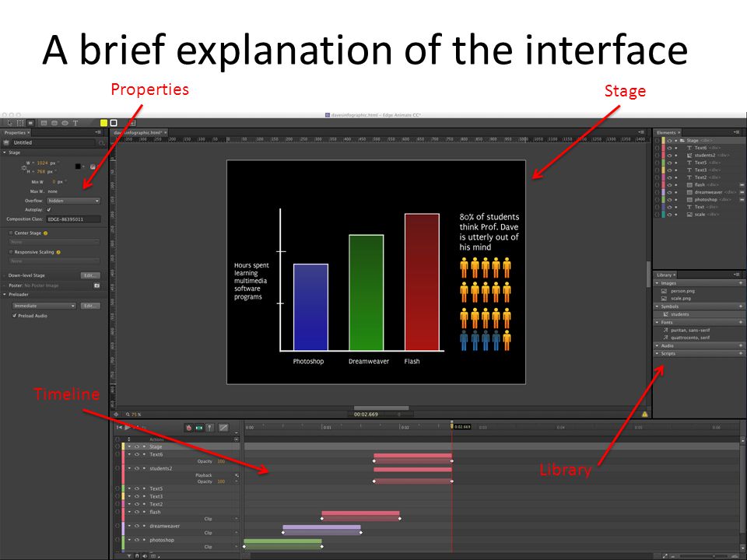Collapse the Images section in Library
Viewport: 747px width, 560px height.
point(658,283)
